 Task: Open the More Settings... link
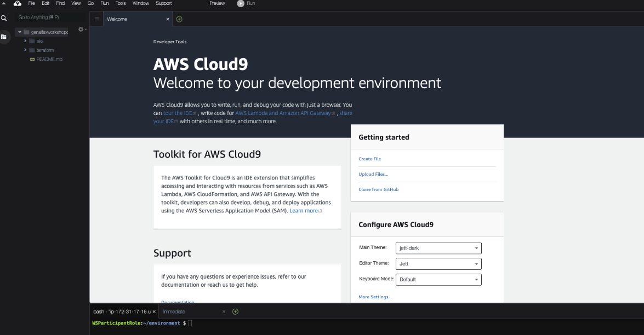point(375,297)
